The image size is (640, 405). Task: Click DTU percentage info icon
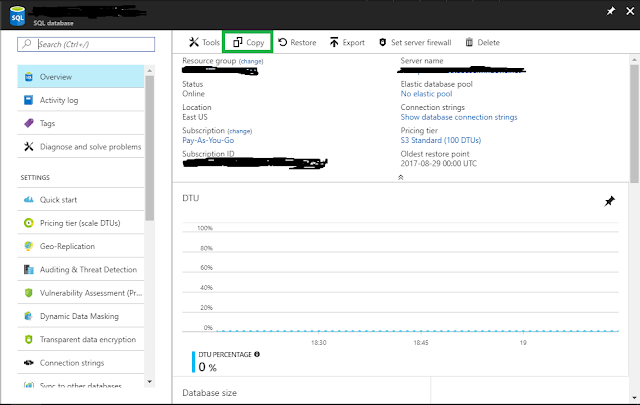[257, 354]
